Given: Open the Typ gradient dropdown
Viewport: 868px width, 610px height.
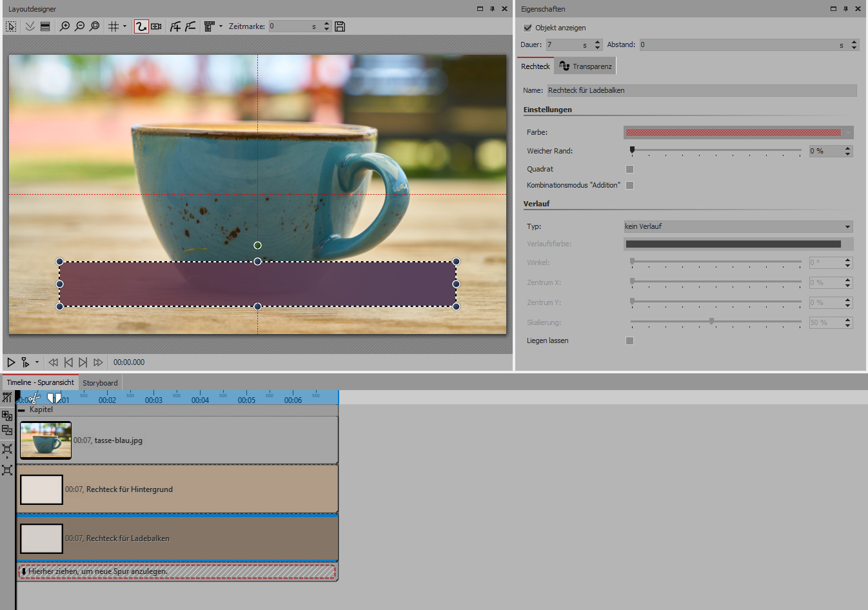Looking at the screenshot, I should [x=738, y=226].
